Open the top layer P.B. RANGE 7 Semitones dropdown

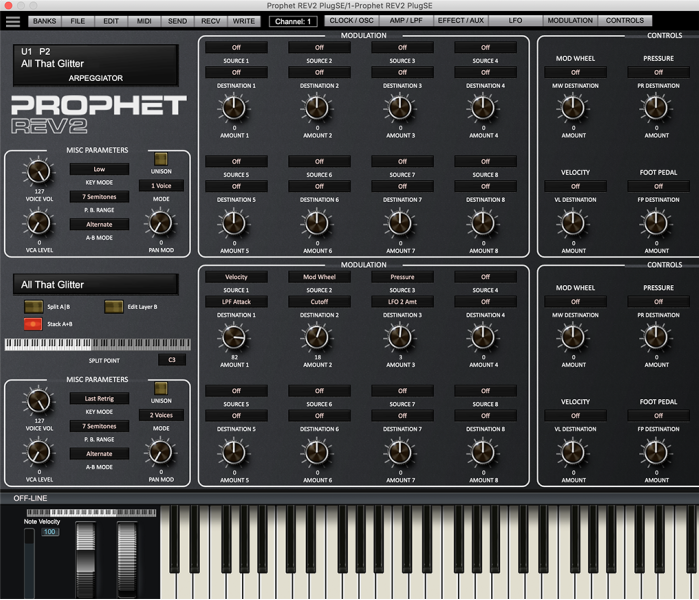(99, 197)
